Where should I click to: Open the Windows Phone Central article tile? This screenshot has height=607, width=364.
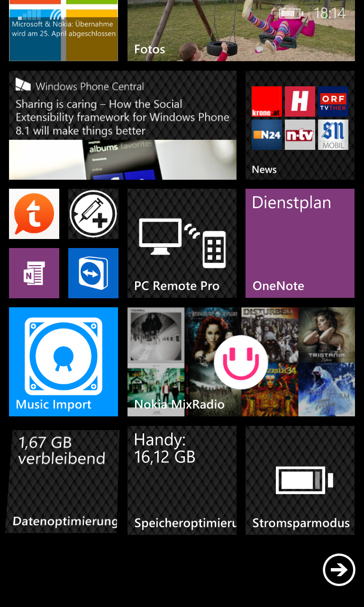(x=123, y=125)
